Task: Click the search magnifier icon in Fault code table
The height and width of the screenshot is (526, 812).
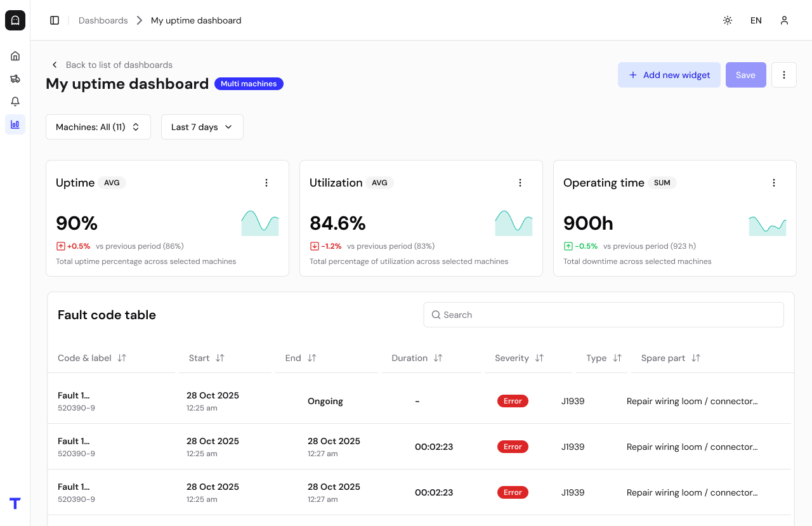Action: point(436,314)
